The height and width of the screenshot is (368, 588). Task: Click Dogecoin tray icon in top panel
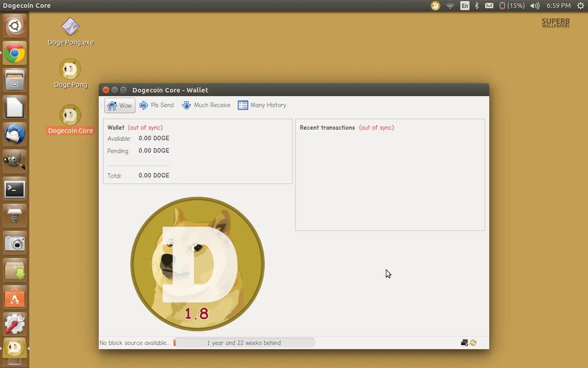pos(435,6)
